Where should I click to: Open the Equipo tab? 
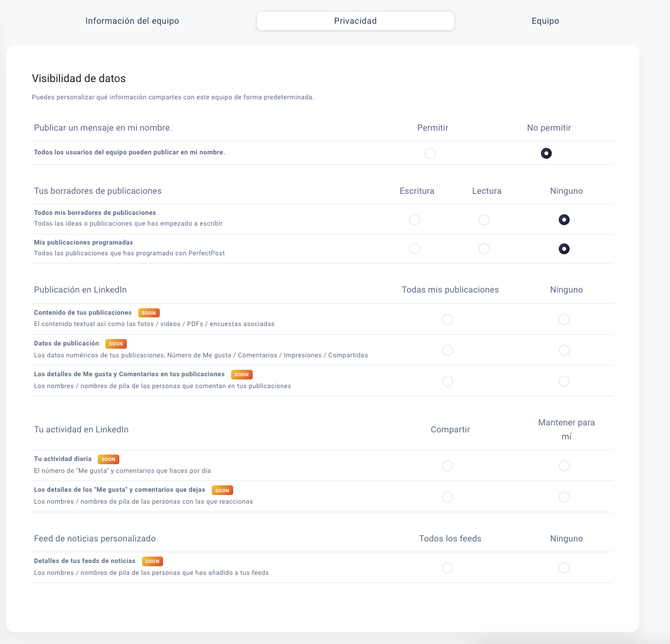coord(545,21)
